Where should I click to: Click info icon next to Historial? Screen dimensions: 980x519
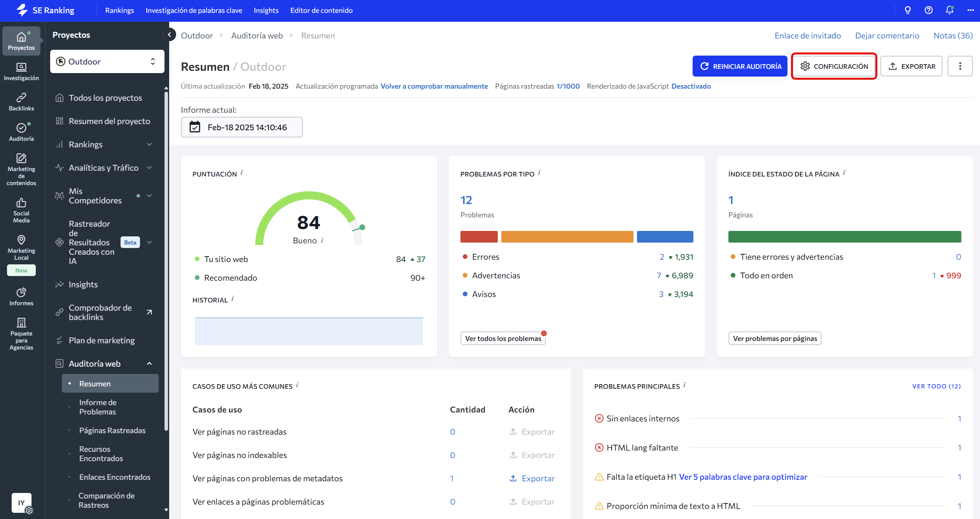coord(233,299)
